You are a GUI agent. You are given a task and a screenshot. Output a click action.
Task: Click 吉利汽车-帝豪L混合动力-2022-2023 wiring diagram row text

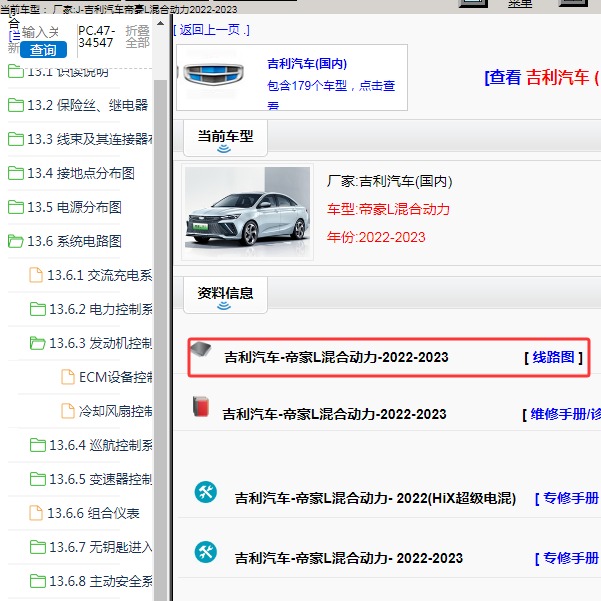tap(336, 357)
